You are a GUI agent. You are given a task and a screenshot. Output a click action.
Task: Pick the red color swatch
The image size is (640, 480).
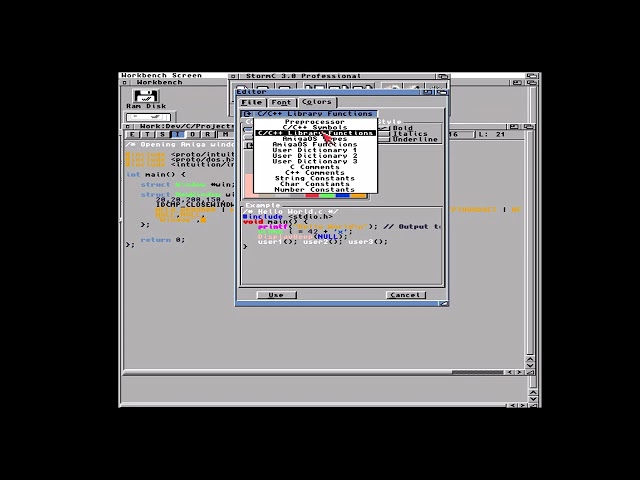tap(312, 196)
